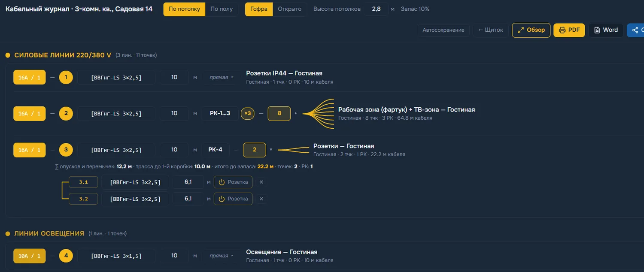Select the Гофра laying mode
The width and height of the screenshot is (644, 272).
tap(259, 9)
